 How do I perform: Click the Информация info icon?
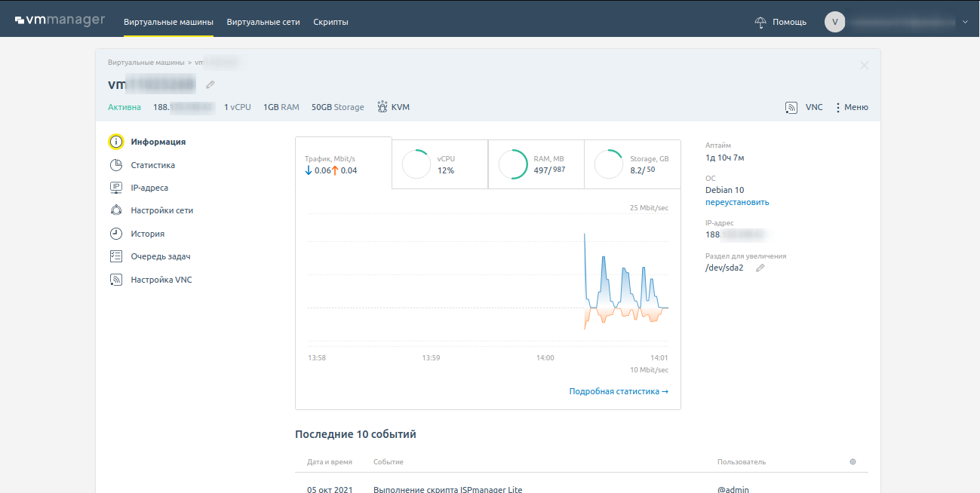[x=116, y=142]
